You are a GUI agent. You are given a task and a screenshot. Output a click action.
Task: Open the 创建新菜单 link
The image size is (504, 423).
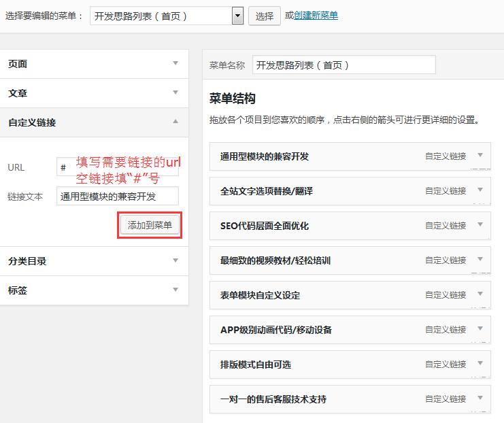tap(316, 16)
